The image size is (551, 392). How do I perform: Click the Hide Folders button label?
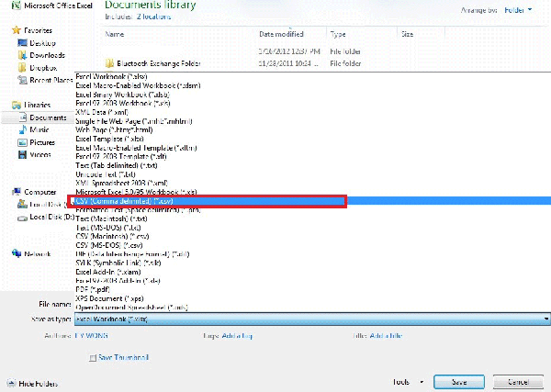39,384
